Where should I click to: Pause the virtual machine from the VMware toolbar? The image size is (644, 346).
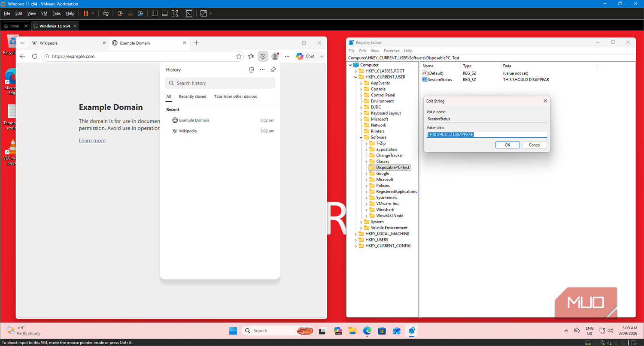point(86,13)
